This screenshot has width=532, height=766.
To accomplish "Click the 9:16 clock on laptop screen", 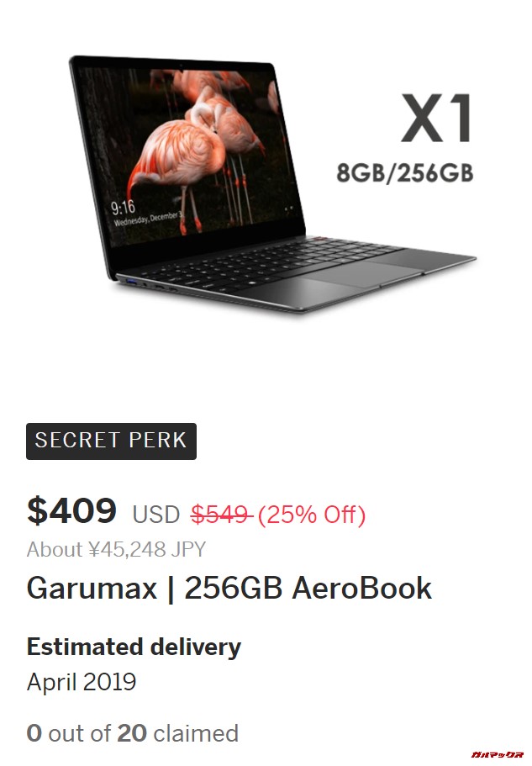I will tap(123, 208).
